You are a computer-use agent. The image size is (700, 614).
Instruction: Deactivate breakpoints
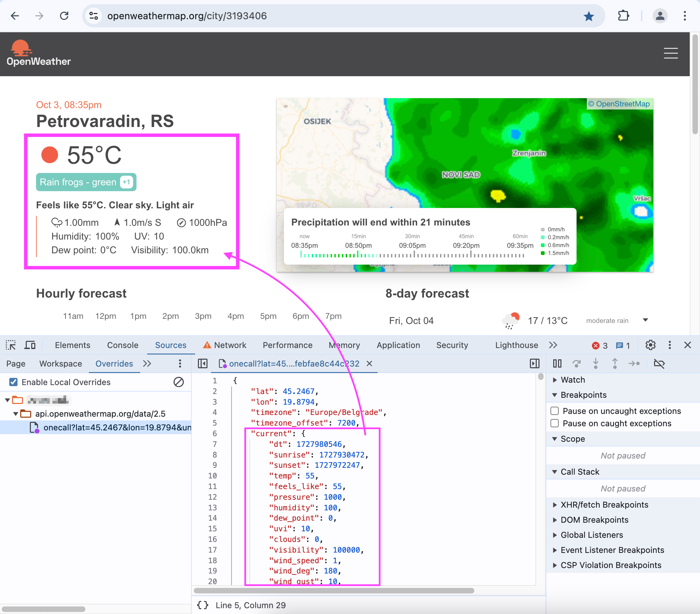pyautogui.click(x=659, y=363)
